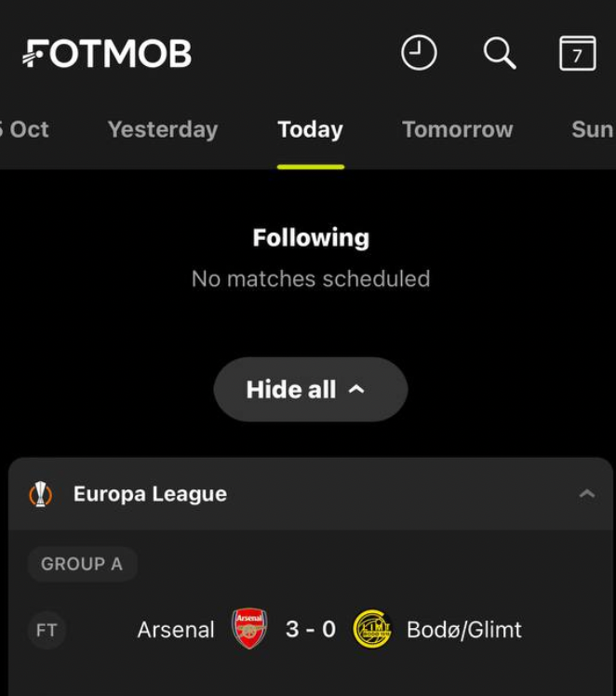Select the Today tab
616x696 pixels.
(310, 129)
